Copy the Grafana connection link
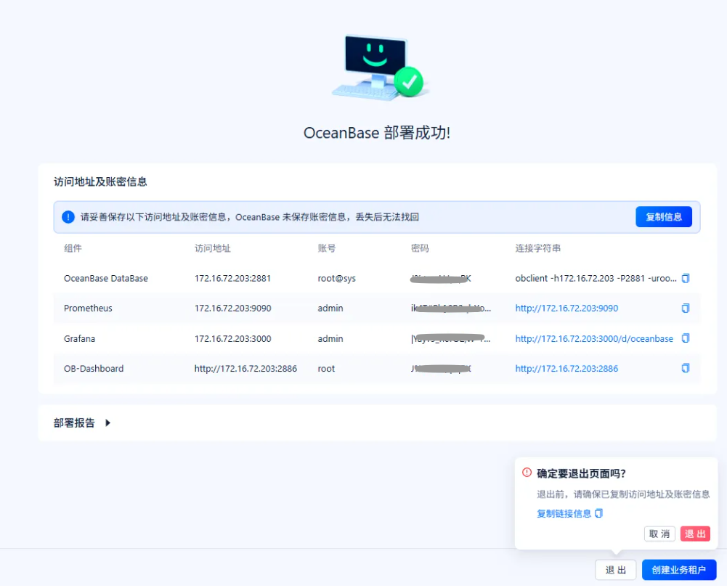The width and height of the screenshot is (727, 588). coord(686,338)
